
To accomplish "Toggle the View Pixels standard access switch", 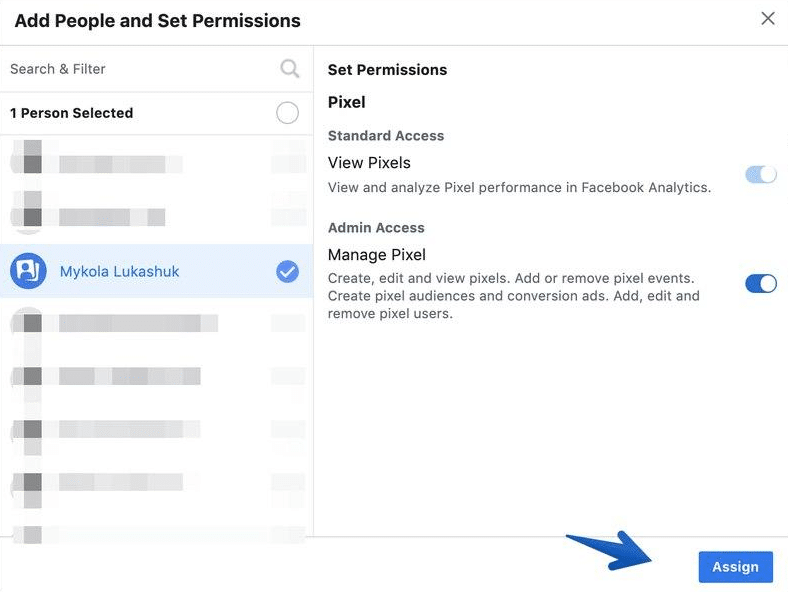I will click(x=761, y=175).
